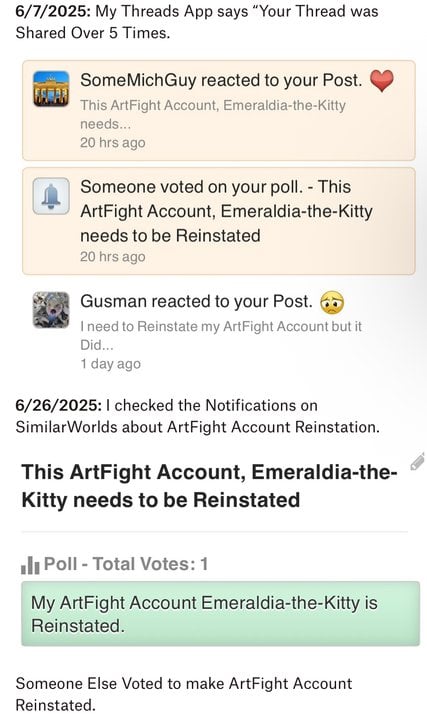The image size is (427, 720).
Task: Click the '20 hrs ago' timestamp under poll notification
Action: (112, 257)
